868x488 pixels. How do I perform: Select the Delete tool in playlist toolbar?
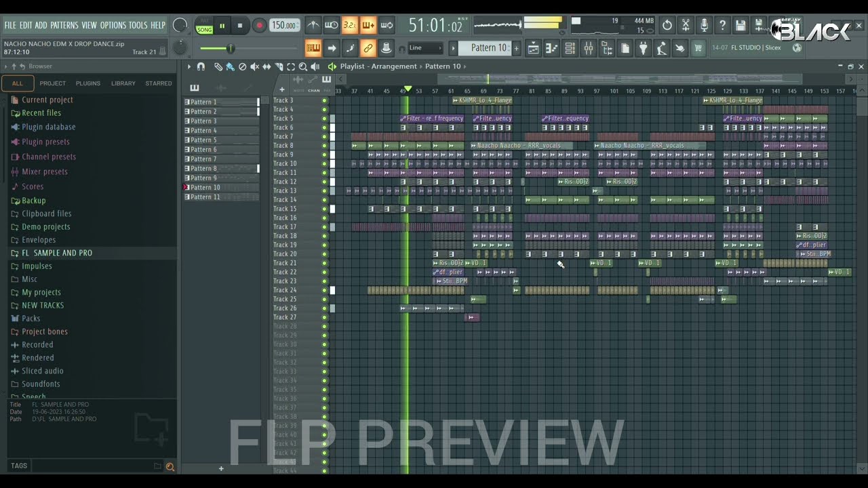(243, 66)
